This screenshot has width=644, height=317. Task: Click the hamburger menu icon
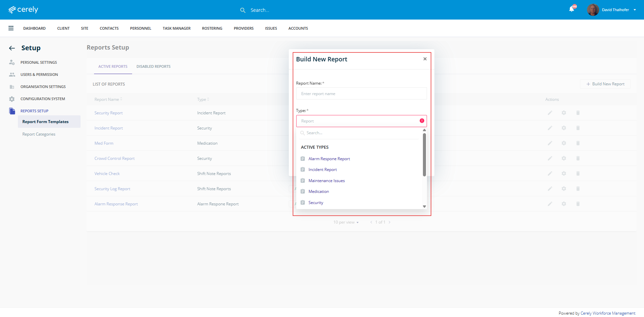click(x=11, y=28)
